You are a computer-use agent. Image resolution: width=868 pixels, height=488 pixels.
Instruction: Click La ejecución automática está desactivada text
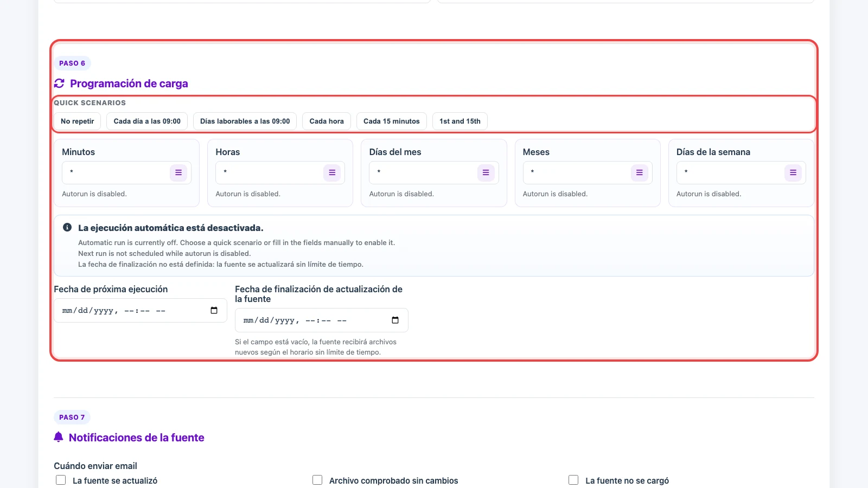pyautogui.click(x=171, y=228)
